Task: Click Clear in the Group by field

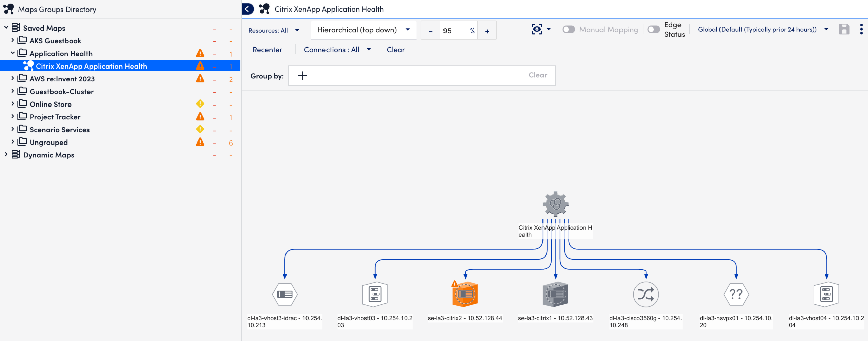Action: (538, 75)
